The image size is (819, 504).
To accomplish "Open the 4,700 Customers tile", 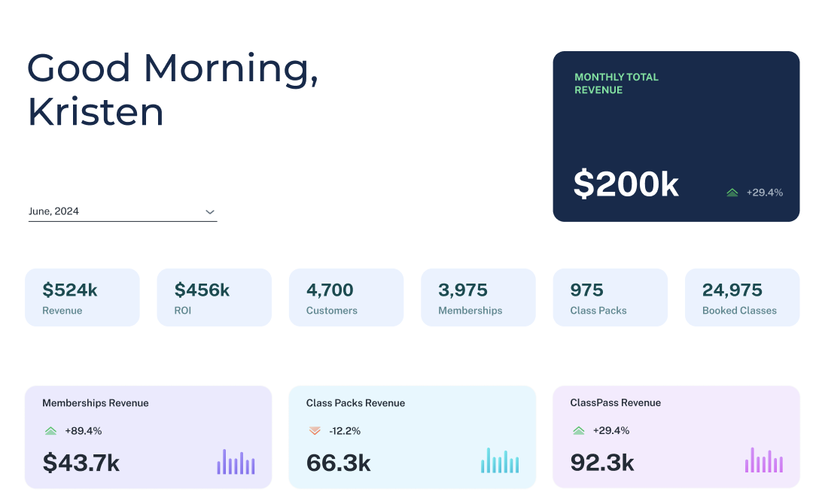I will (x=346, y=298).
